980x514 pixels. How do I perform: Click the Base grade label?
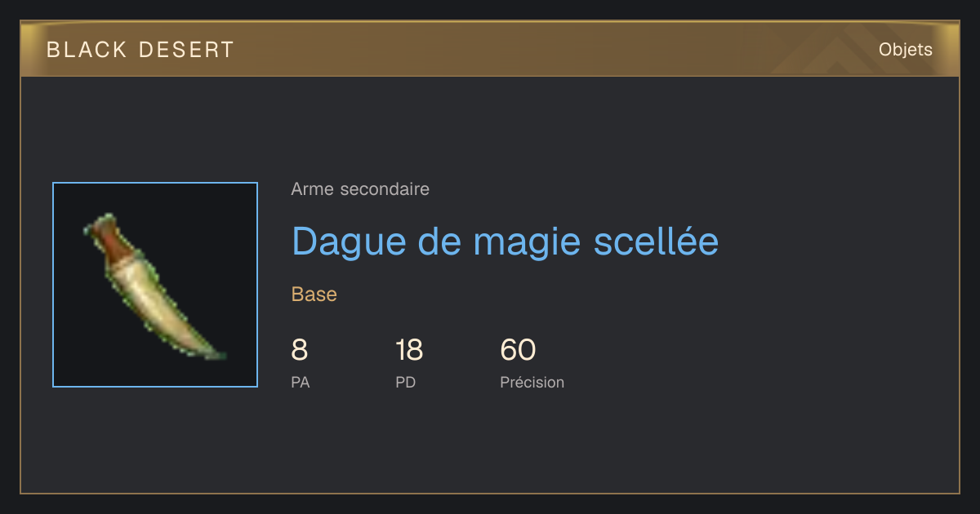tap(314, 295)
